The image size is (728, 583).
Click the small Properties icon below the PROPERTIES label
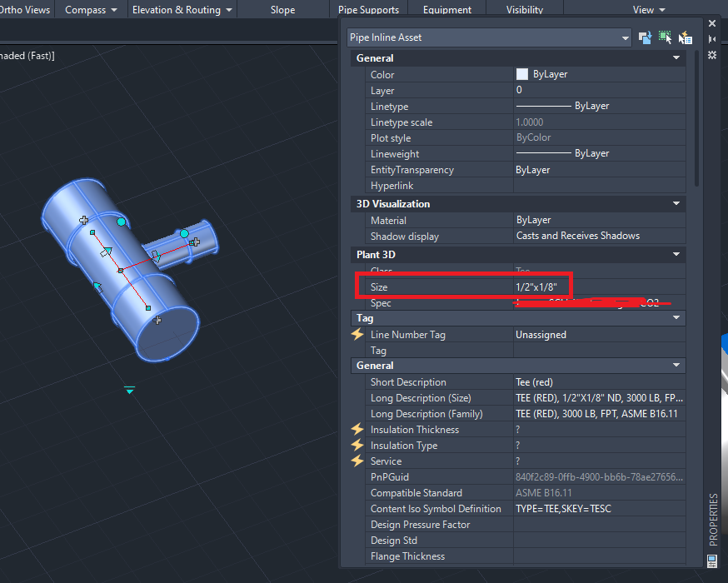pyautogui.click(x=712, y=561)
